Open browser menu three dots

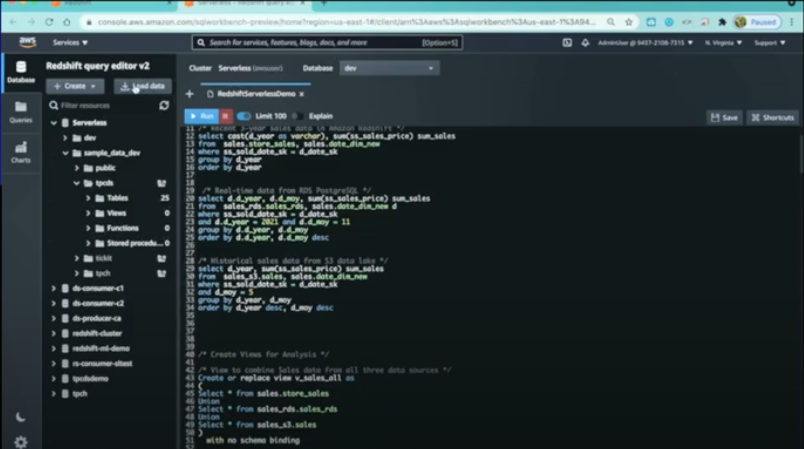[792, 22]
